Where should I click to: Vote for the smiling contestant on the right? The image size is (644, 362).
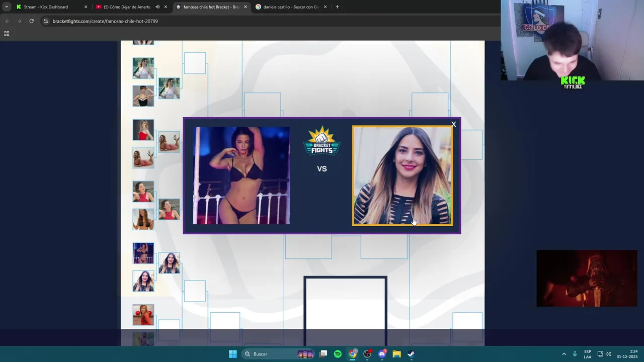[402, 175]
